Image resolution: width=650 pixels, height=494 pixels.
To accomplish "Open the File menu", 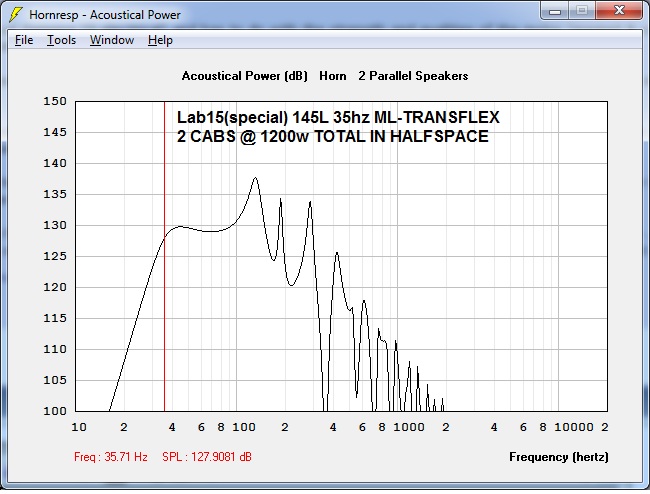I will click(x=24, y=40).
